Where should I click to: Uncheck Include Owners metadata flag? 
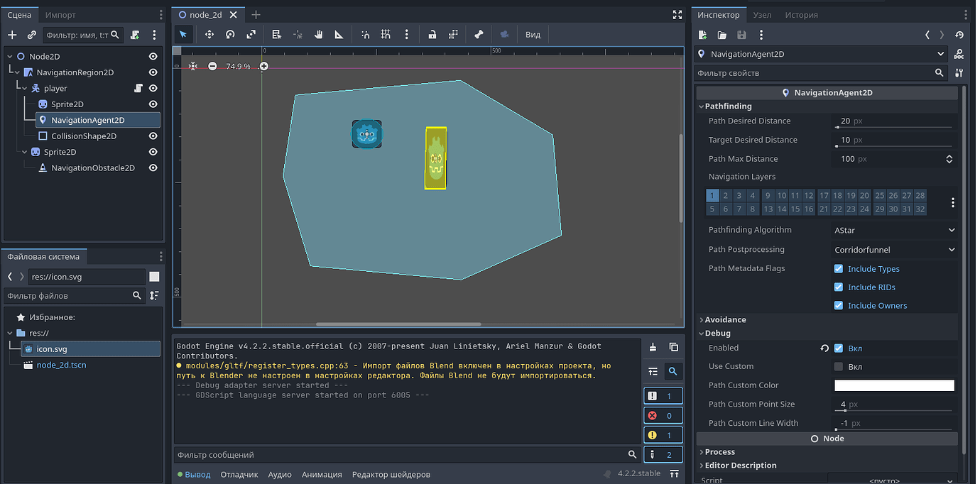[839, 306]
